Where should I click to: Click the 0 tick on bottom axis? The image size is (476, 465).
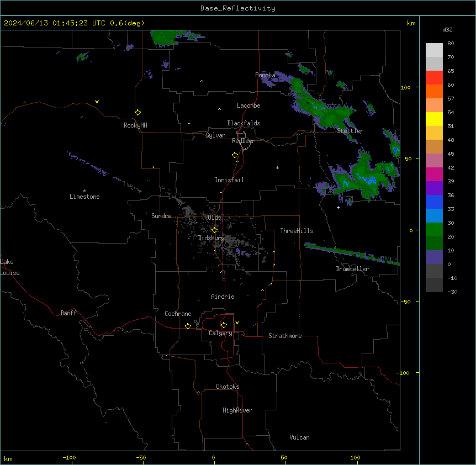[x=213, y=457]
